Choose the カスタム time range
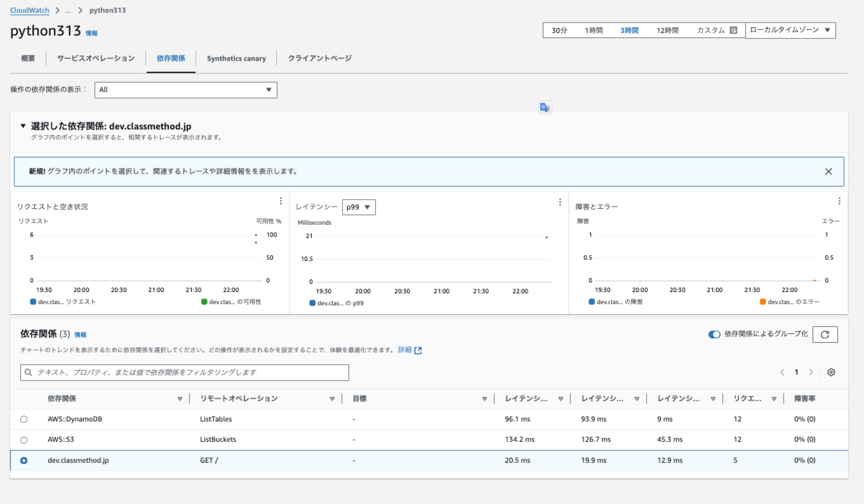This screenshot has height=504, width=864. (x=711, y=30)
